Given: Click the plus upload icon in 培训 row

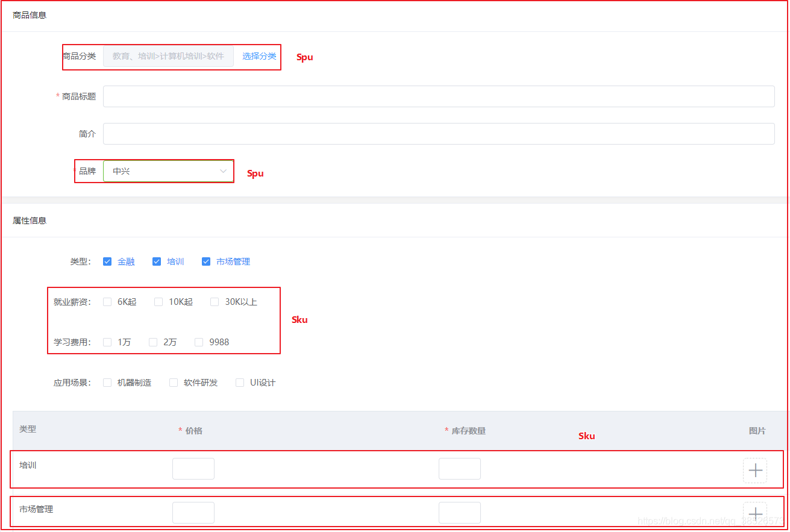Looking at the screenshot, I should (x=755, y=471).
